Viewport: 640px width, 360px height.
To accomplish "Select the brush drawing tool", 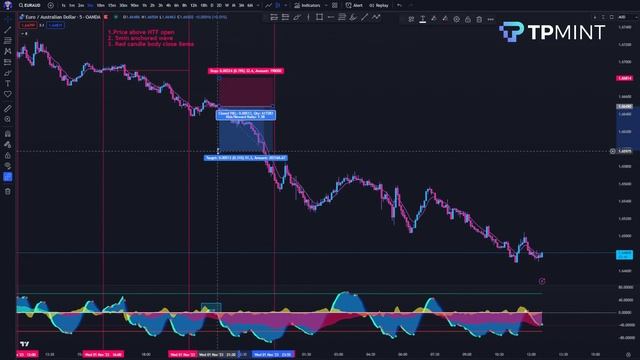I will [x=8, y=73].
